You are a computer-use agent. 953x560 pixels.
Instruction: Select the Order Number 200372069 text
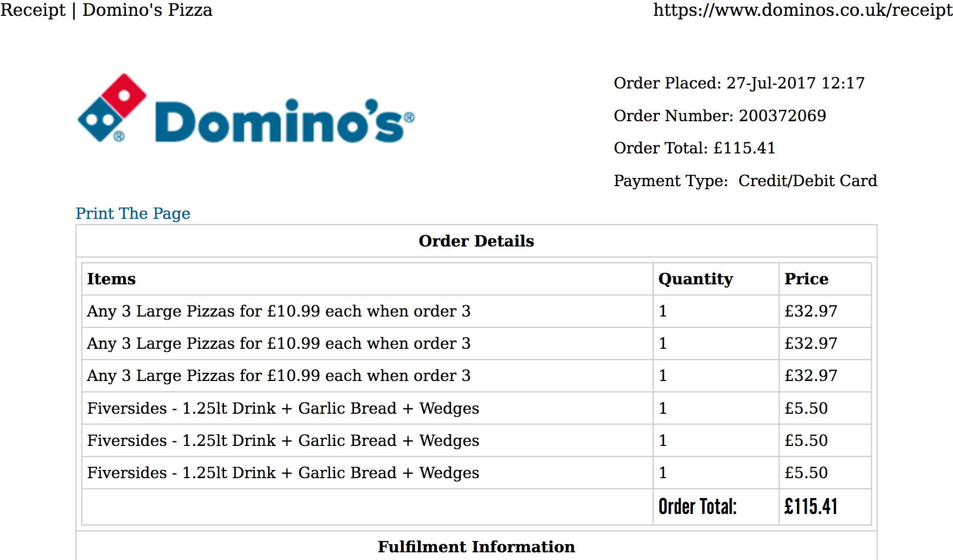(x=720, y=116)
